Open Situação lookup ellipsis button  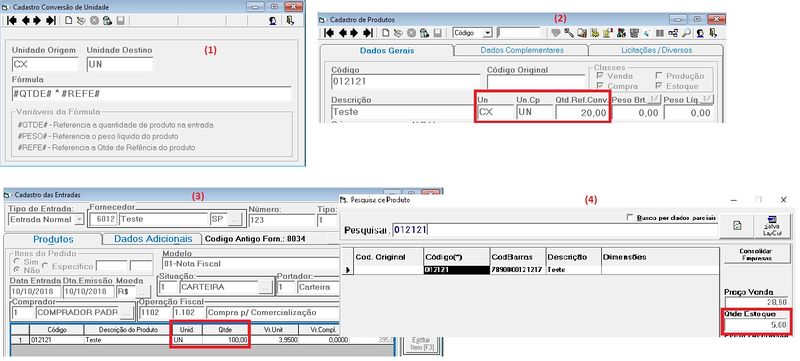click(265, 287)
